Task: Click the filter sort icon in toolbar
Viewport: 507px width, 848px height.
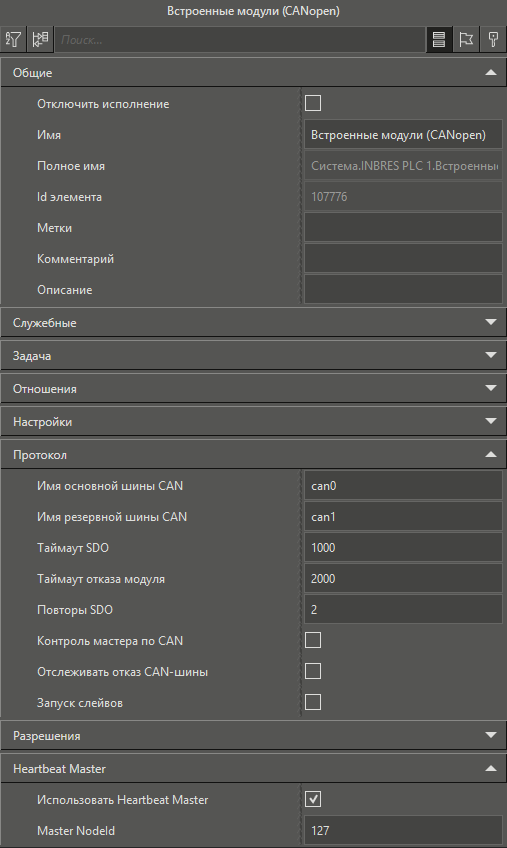Action: coord(13,39)
